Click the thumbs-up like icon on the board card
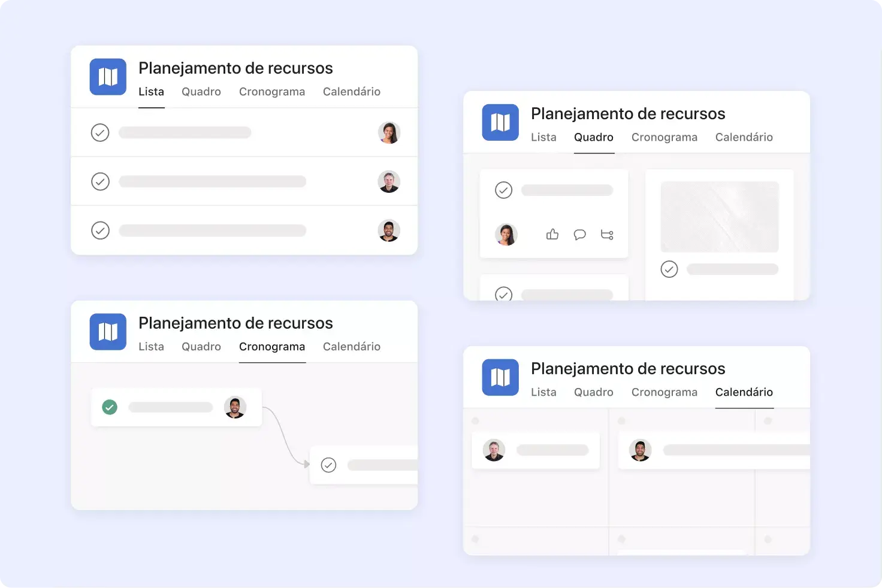This screenshot has height=588, width=882. point(552,234)
